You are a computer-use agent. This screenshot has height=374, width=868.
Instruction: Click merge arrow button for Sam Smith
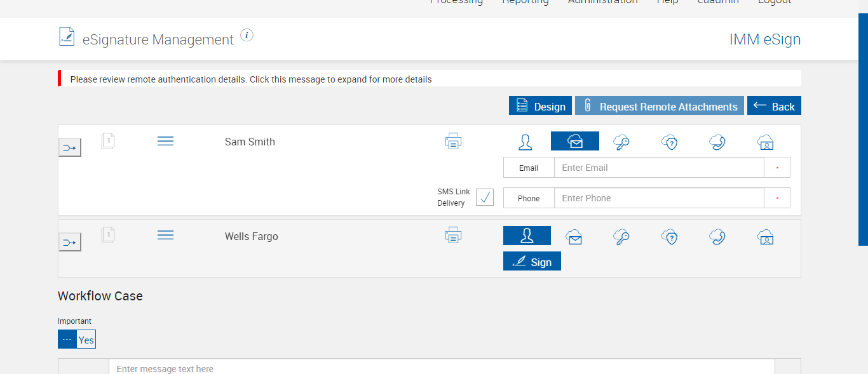click(70, 148)
